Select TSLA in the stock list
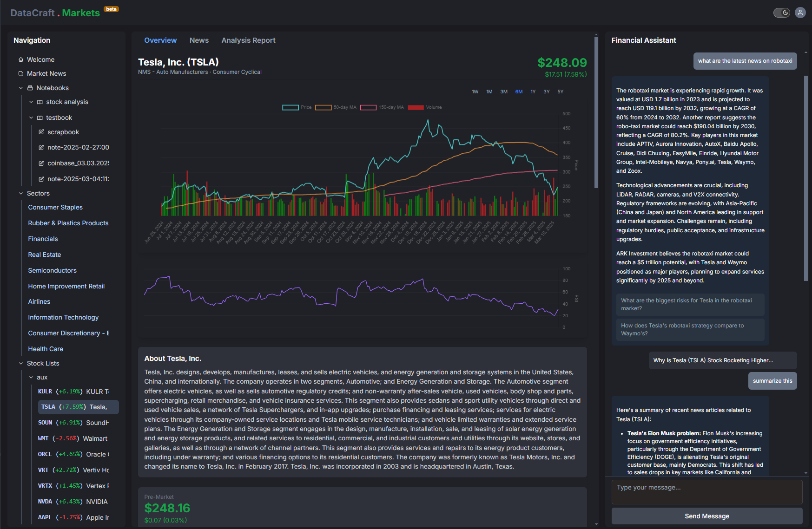The height and width of the screenshot is (529, 812). 78,407
